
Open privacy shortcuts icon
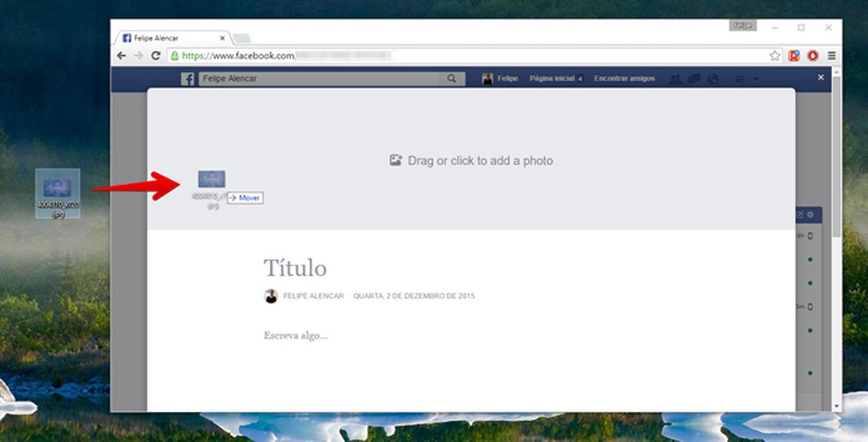(x=740, y=79)
